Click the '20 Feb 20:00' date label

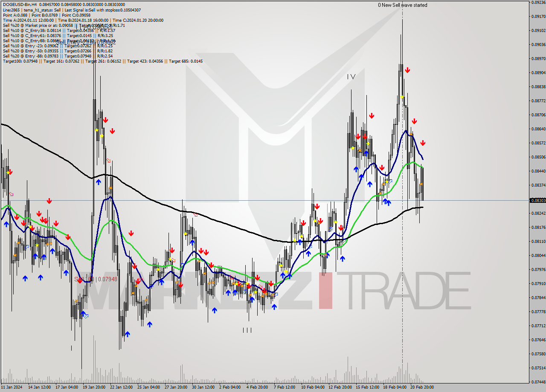click(421, 387)
